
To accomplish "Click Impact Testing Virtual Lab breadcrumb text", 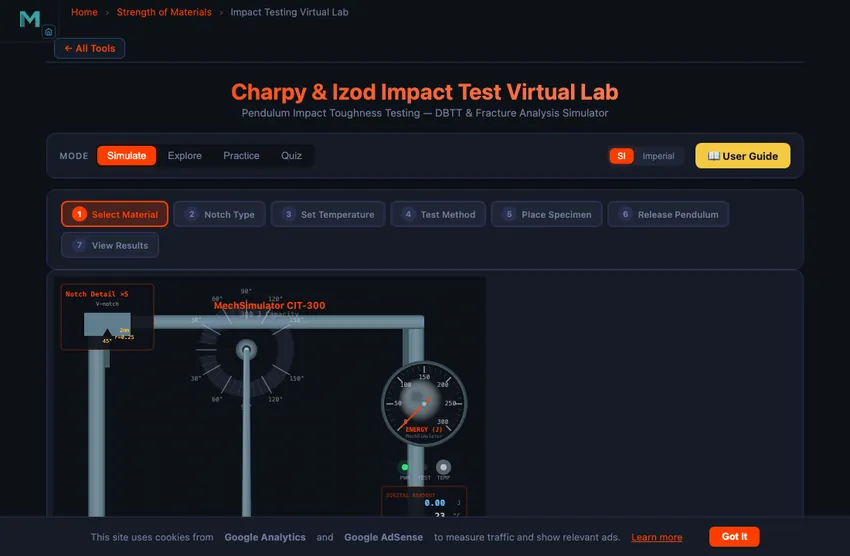I will tap(289, 12).
